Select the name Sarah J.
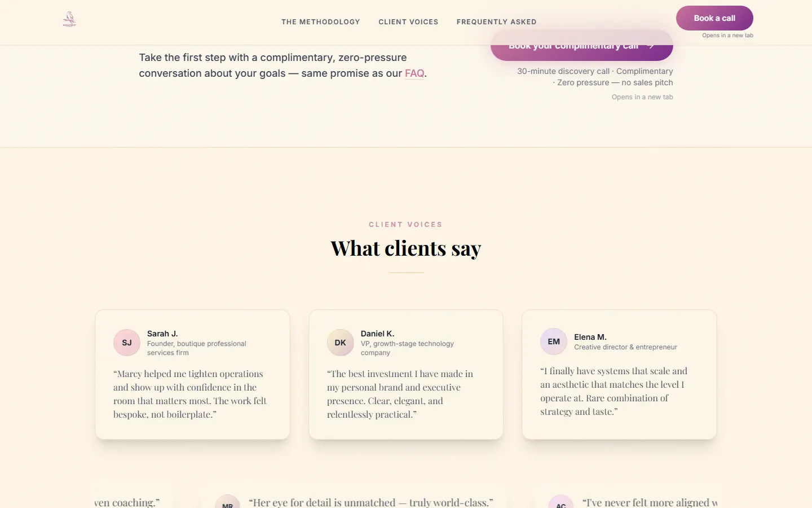 (x=162, y=334)
